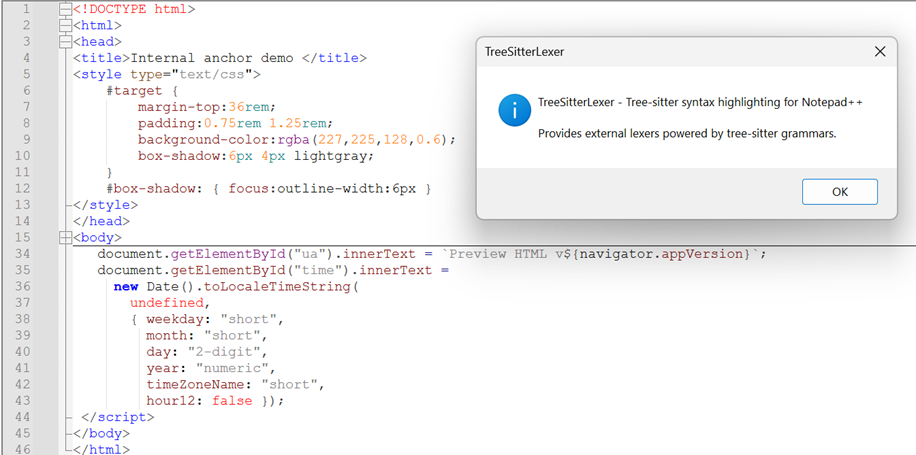Collapse the html tag fold on line 2
The image size is (916, 455).
click(x=65, y=26)
